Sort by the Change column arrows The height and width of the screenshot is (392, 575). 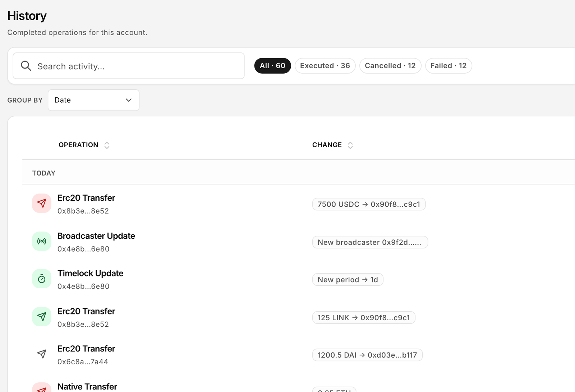(350, 145)
